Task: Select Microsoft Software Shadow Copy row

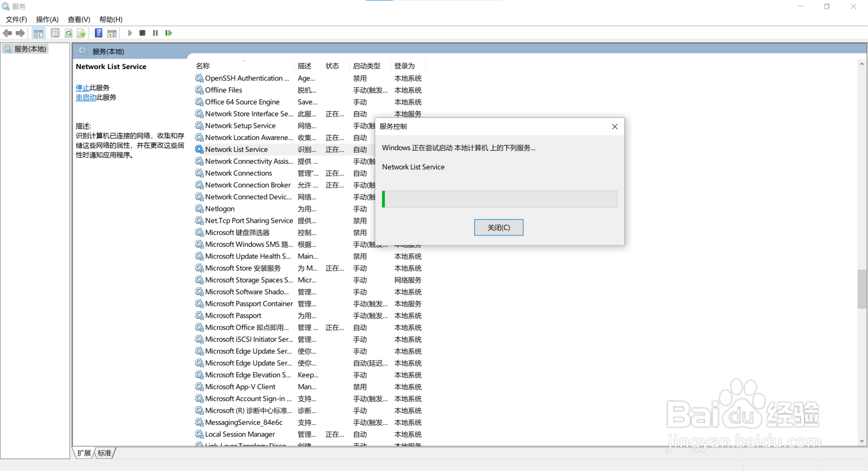Action: pos(310,292)
